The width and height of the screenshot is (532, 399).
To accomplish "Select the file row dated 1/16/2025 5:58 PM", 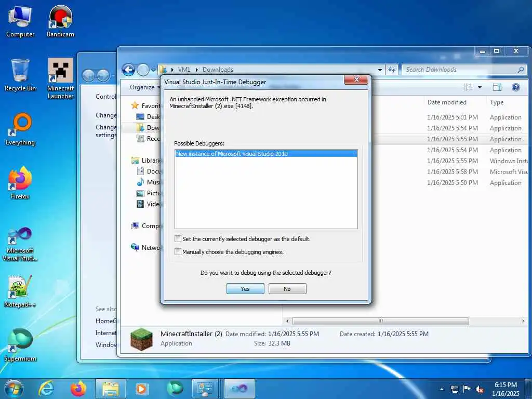I will click(x=450, y=172).
